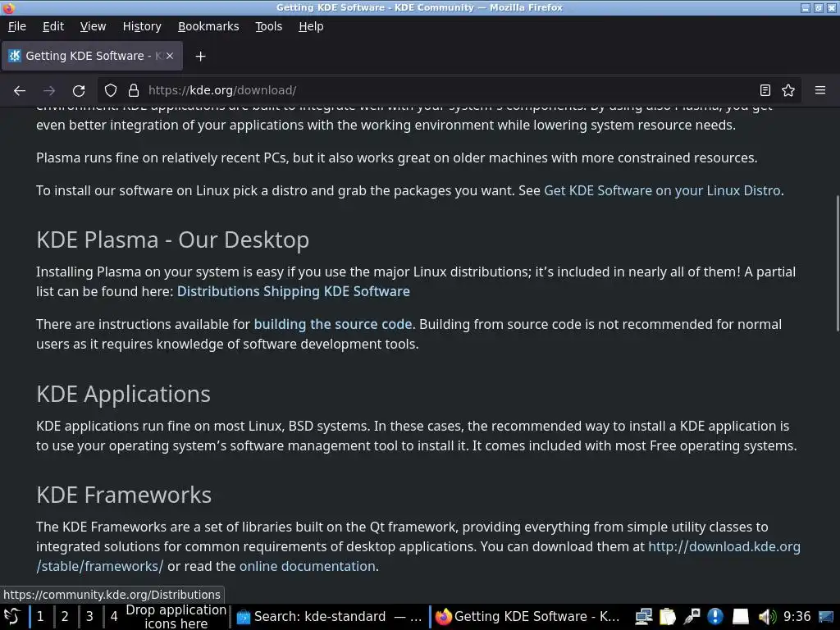The width and height of the screenshot is (840, 630).
Task: Click the page vertical scrollbar thumb
Action: click(x=836, y=263)
